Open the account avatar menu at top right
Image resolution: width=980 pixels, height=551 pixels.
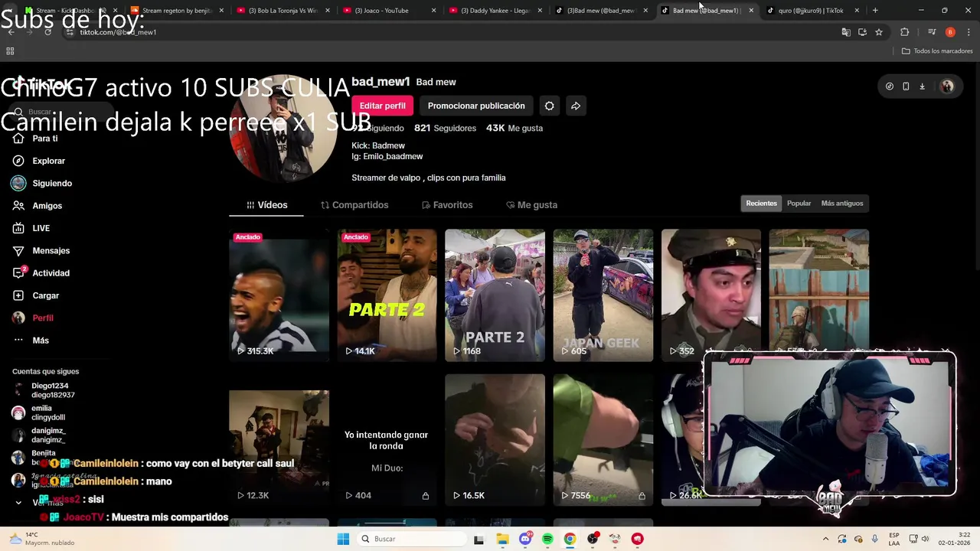947,86
